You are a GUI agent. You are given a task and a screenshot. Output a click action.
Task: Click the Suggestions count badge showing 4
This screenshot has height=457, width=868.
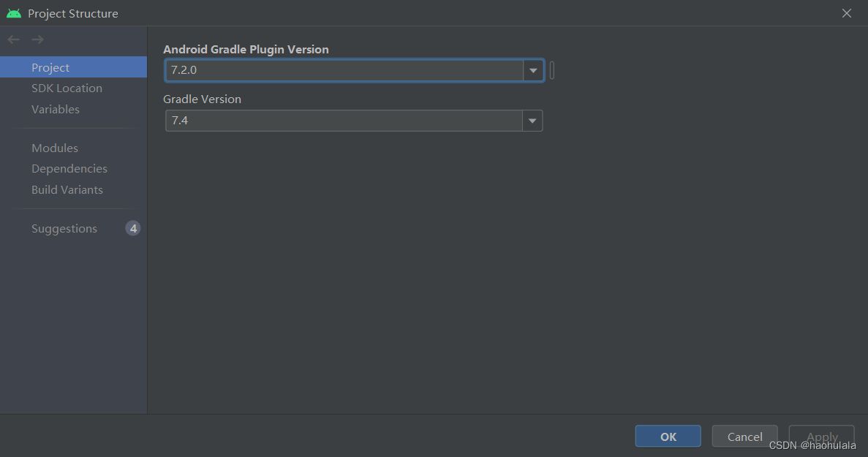(x=132, y=228)
